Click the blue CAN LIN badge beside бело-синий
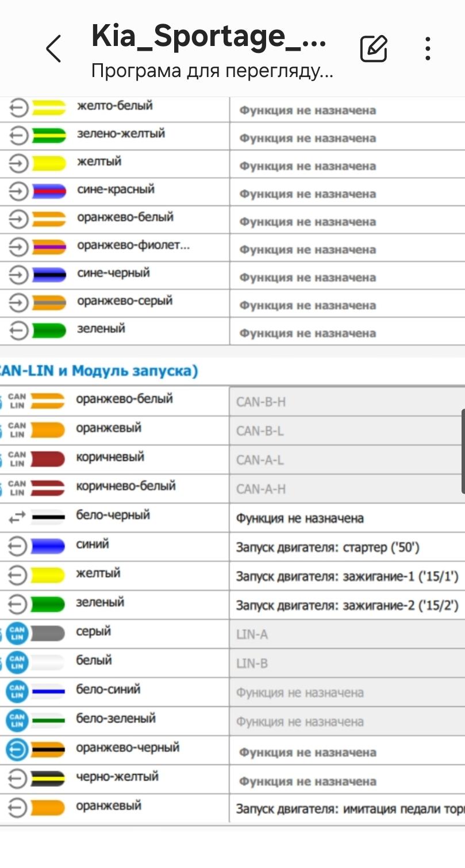465x868 pixels. [17, 692]
